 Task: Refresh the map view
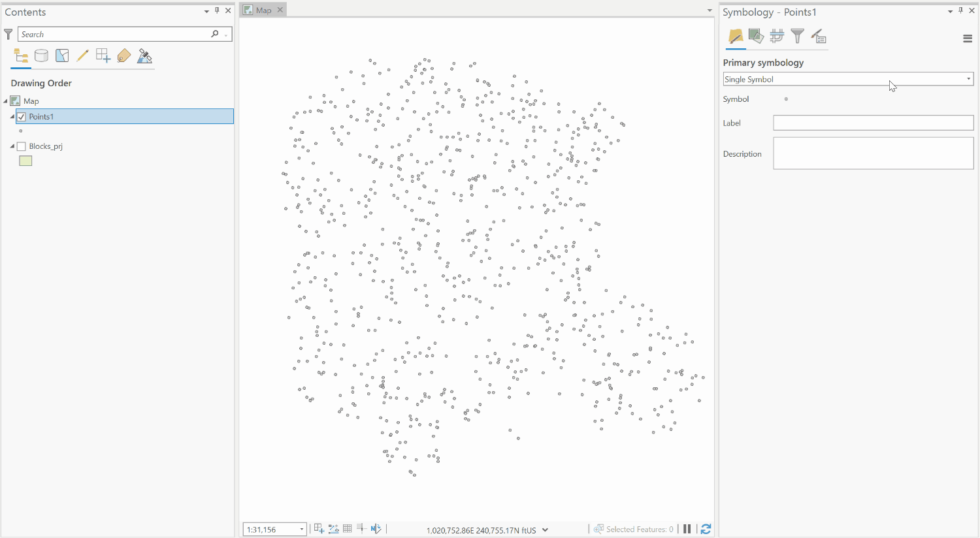click(706, 529)
